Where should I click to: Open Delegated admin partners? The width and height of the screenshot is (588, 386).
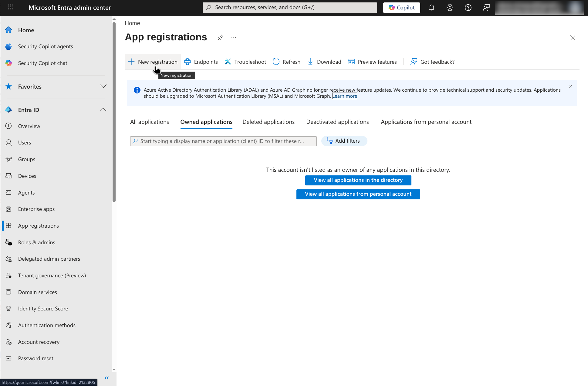click(x=49, y=259)
